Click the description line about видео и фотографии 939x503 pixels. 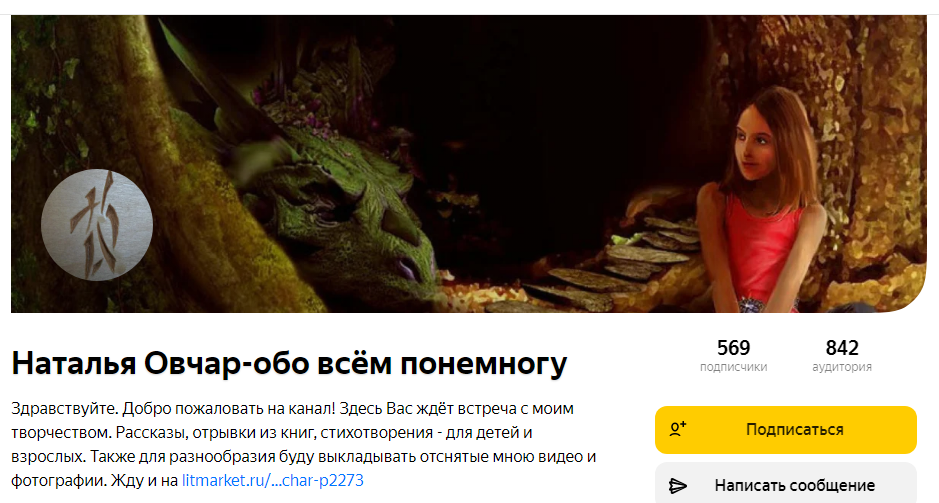[304, 456]
